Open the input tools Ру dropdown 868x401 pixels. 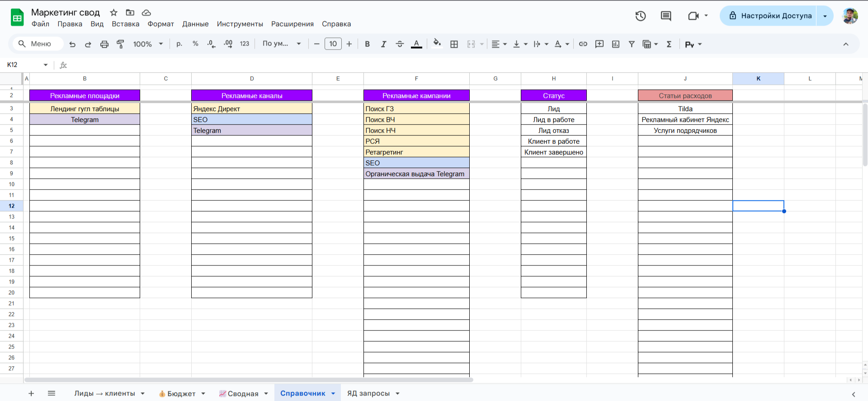(x=693, y=44)
